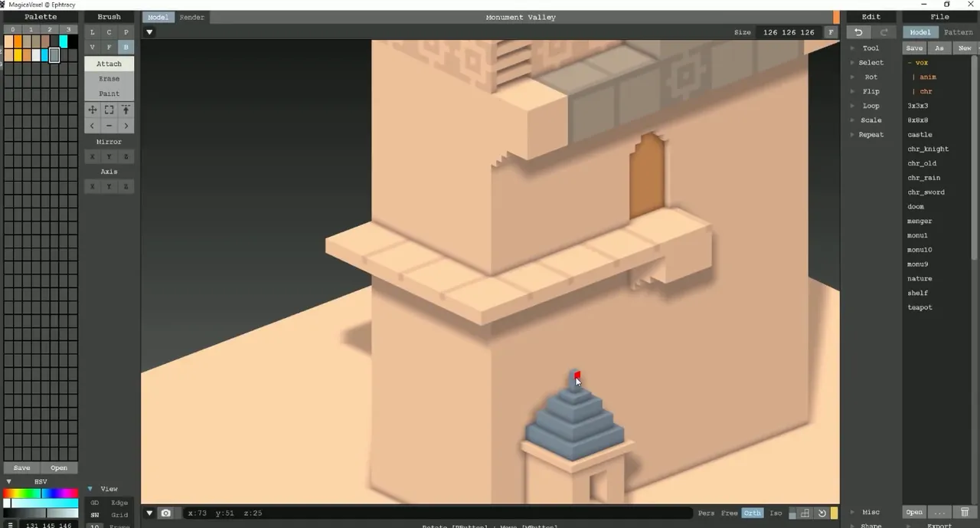Undo the last edit with the undo arrow
Viewport: 980px width, 528px height.
[858, 32]
